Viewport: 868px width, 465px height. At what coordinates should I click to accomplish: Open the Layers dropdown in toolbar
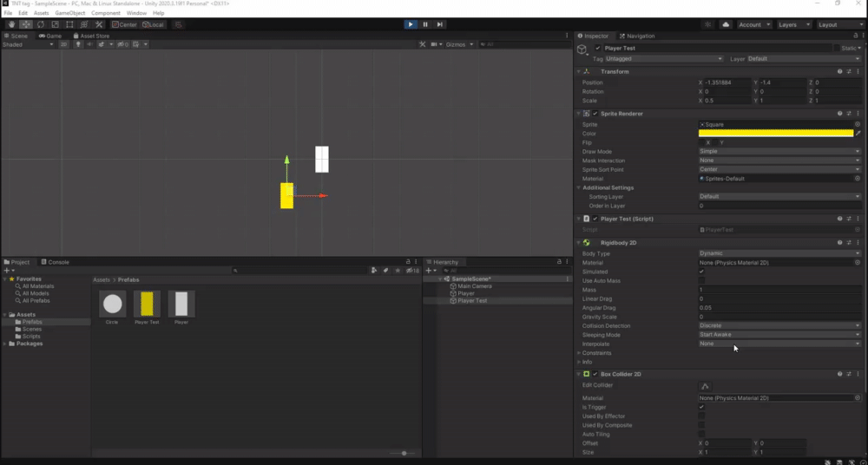coord(794,24)
